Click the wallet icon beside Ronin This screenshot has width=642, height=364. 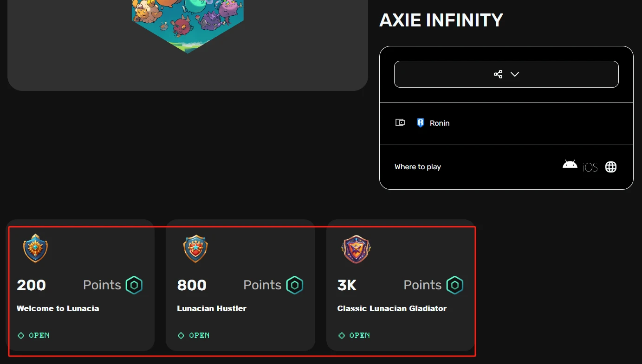tap(400, 123)
